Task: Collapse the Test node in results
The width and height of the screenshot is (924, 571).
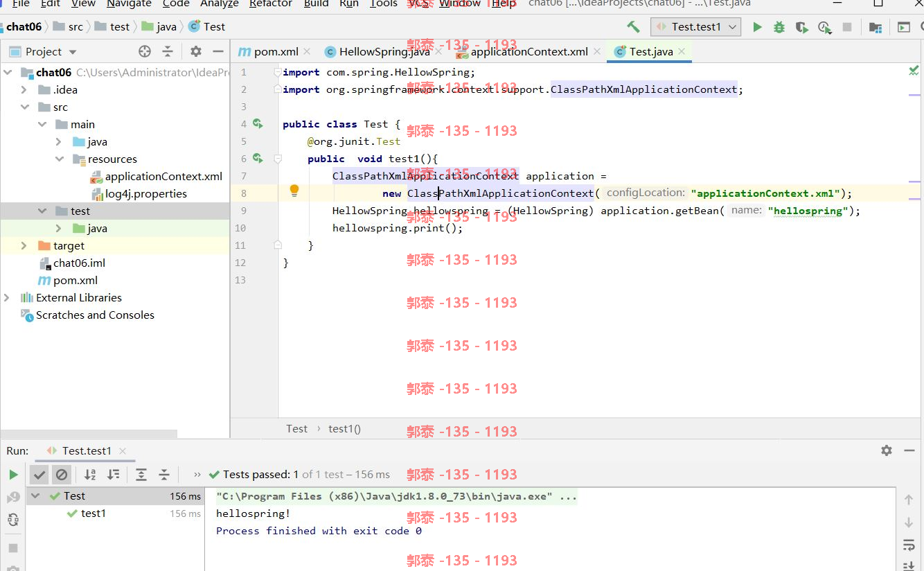Action: click(x=36, y=496)
